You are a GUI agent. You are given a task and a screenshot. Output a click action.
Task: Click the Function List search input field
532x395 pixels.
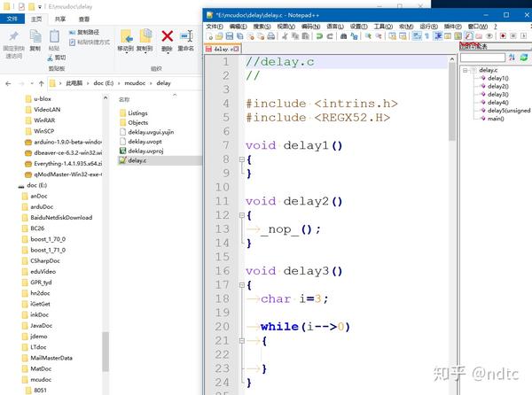click(482, 58)
